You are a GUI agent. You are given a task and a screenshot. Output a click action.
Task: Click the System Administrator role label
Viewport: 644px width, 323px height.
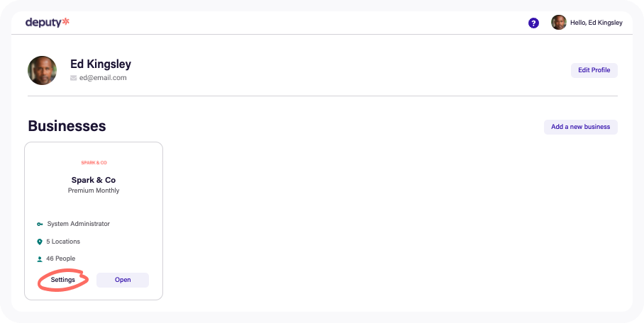pyautogui.click(x=79, y=224)
